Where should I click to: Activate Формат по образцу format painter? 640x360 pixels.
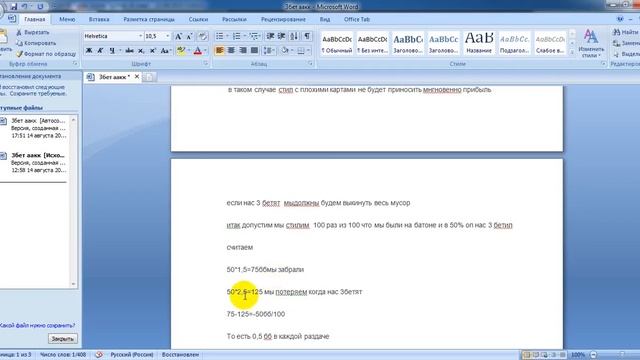pos(46,54)
